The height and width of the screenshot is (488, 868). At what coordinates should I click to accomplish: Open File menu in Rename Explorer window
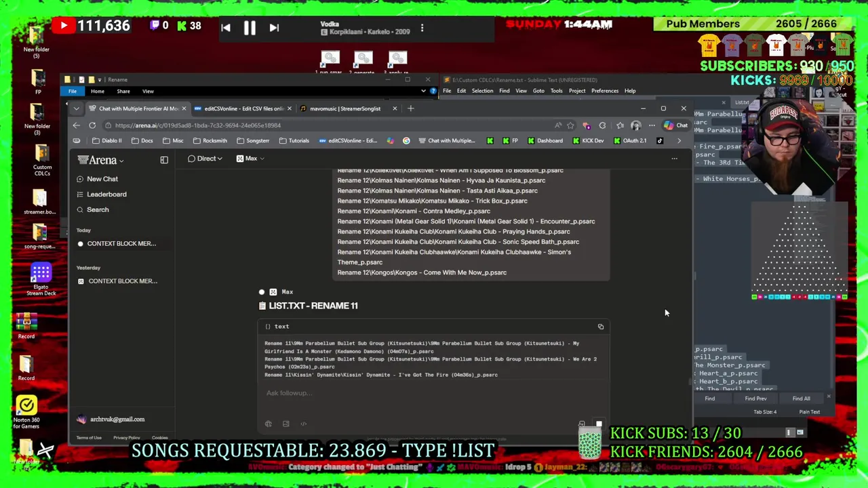coord(73,91)
